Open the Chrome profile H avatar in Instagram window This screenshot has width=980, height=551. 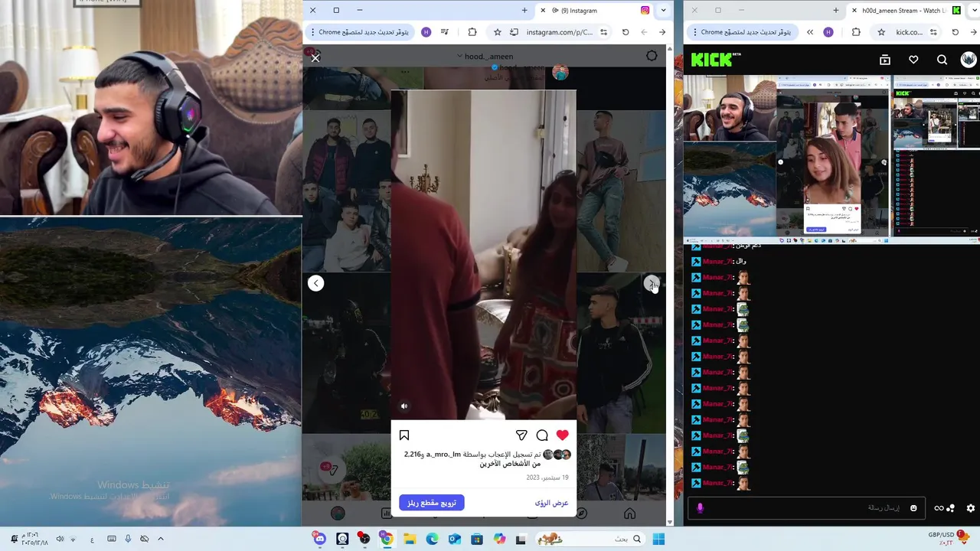coord(426,32)
